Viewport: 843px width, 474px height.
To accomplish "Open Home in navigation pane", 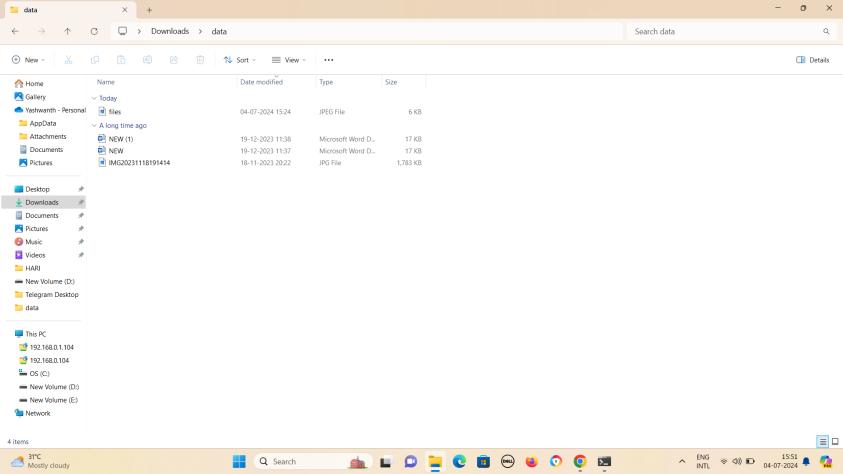I will point(34,83).
